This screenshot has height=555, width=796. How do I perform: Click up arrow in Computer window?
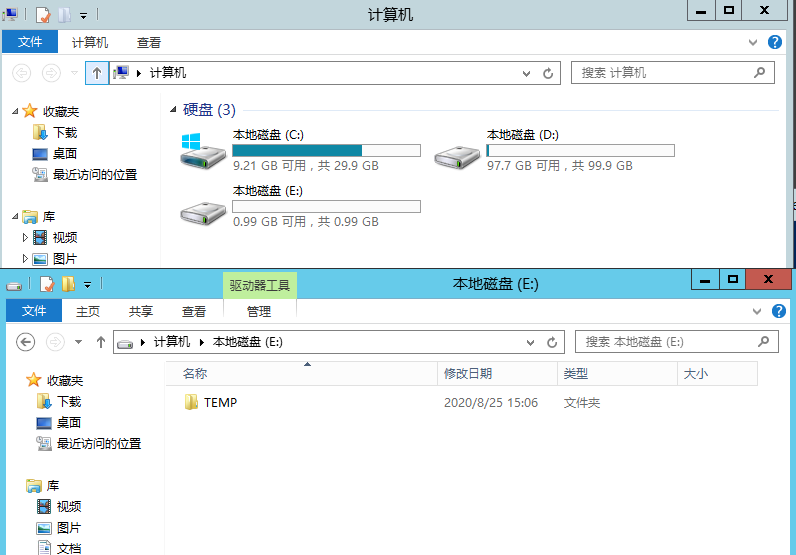(x=96, y=73)
